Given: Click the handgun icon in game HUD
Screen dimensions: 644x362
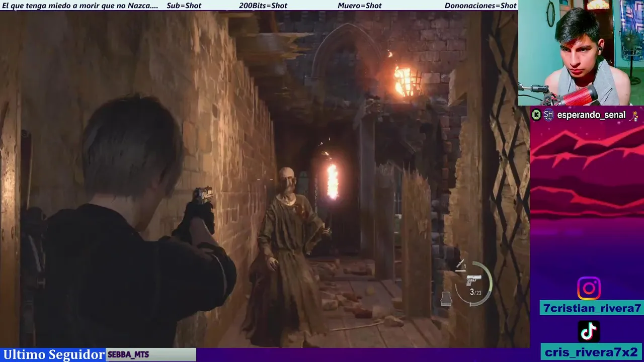Looking at the screenshot, I should click(x=474, y=280).
